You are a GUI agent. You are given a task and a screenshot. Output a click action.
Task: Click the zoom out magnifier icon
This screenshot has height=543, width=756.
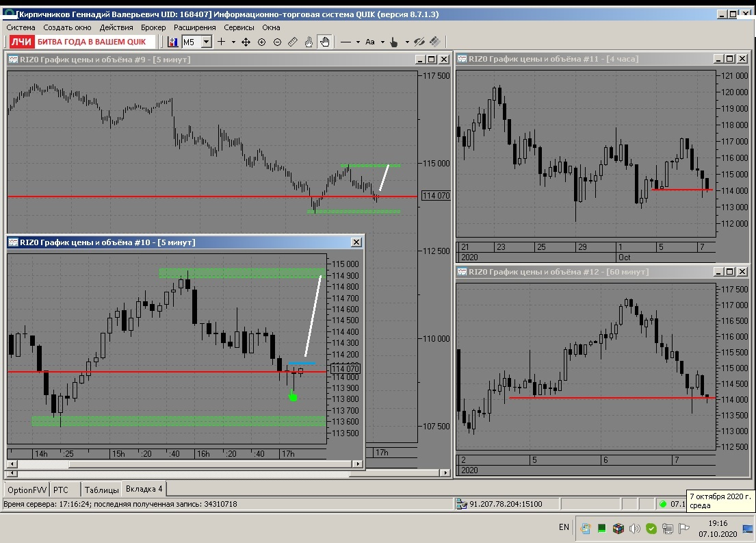coord(277,42)
